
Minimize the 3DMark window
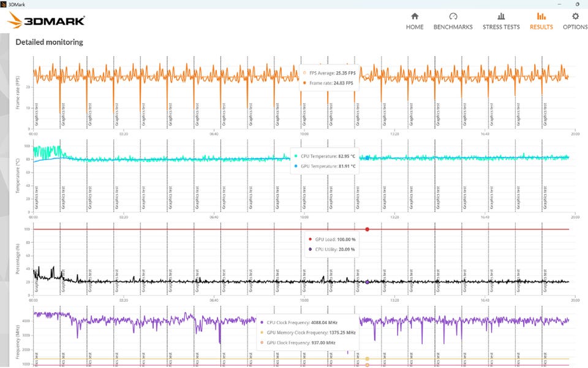[559, 4]
